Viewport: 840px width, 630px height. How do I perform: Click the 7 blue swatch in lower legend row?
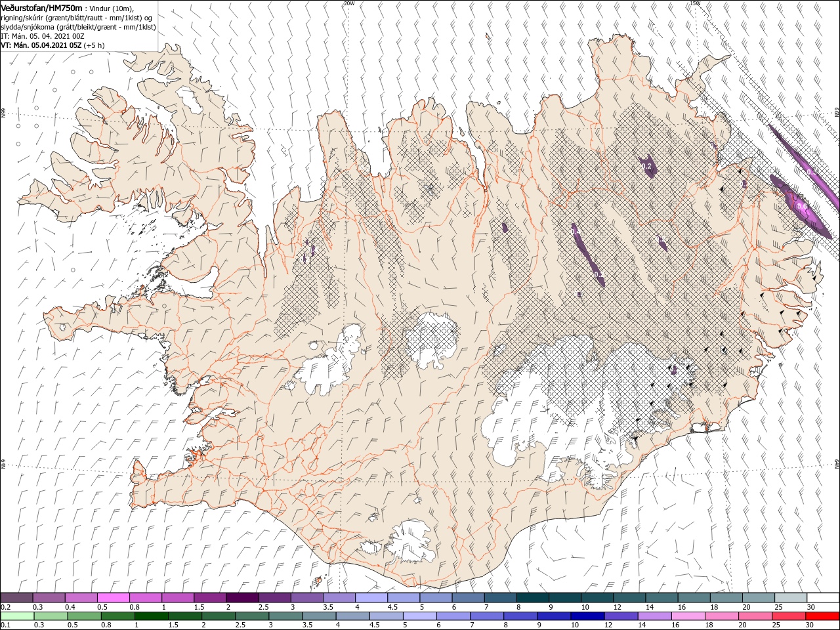tap(486, 616)
